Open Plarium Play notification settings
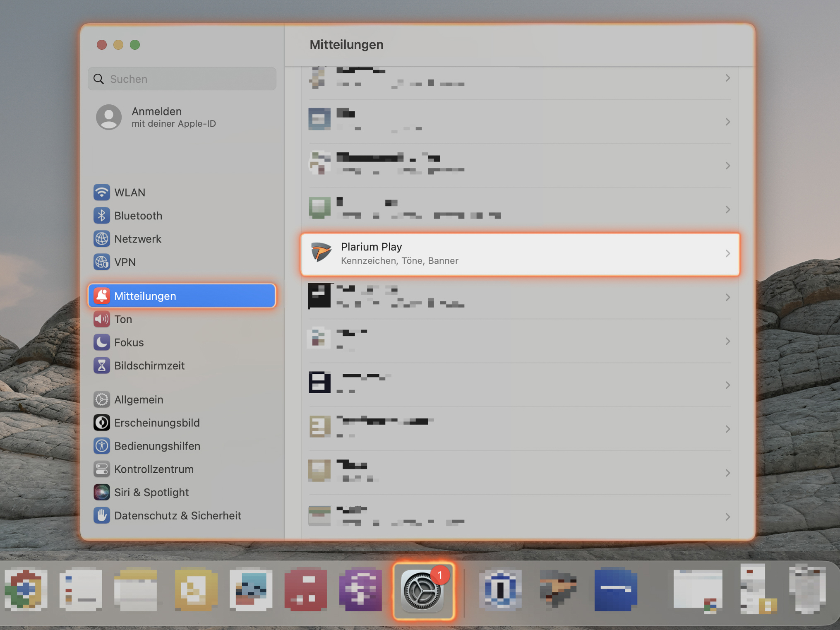840x630 pixels. [520, 254]
